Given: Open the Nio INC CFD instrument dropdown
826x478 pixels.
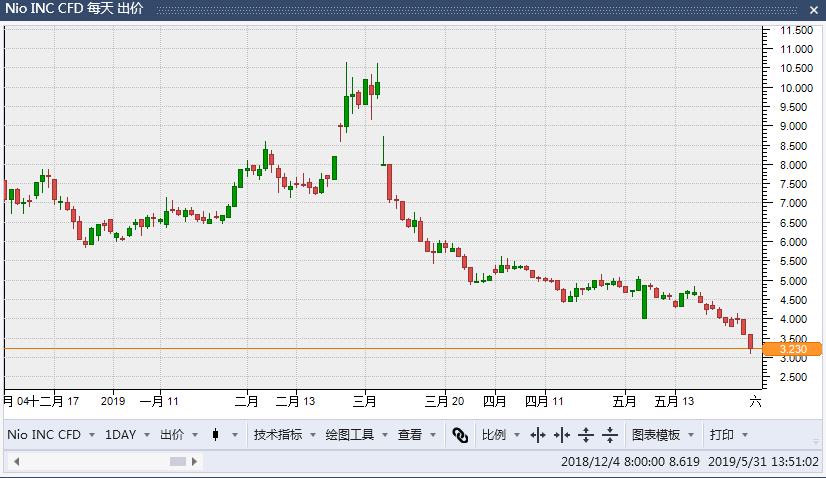Looking at the screenshot, I should (51, 435).
